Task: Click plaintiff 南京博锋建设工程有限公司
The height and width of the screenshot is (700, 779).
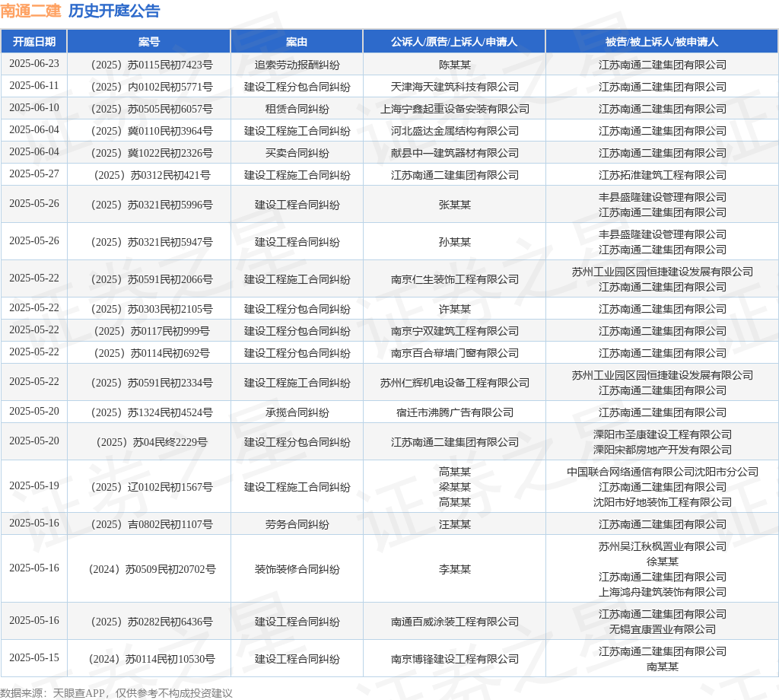Action: click(455, 659)
